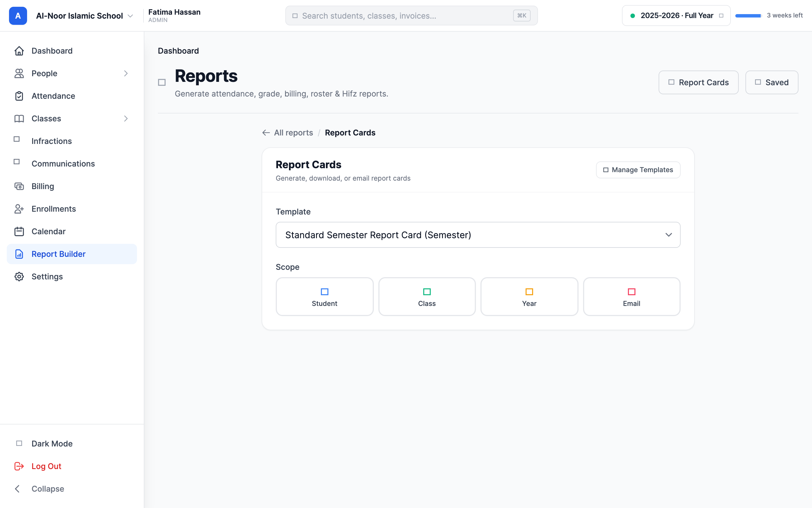The width and height of the screenshot is (812, 508).
Task: Choose the Year scope option
Action: tap(529, 297)
